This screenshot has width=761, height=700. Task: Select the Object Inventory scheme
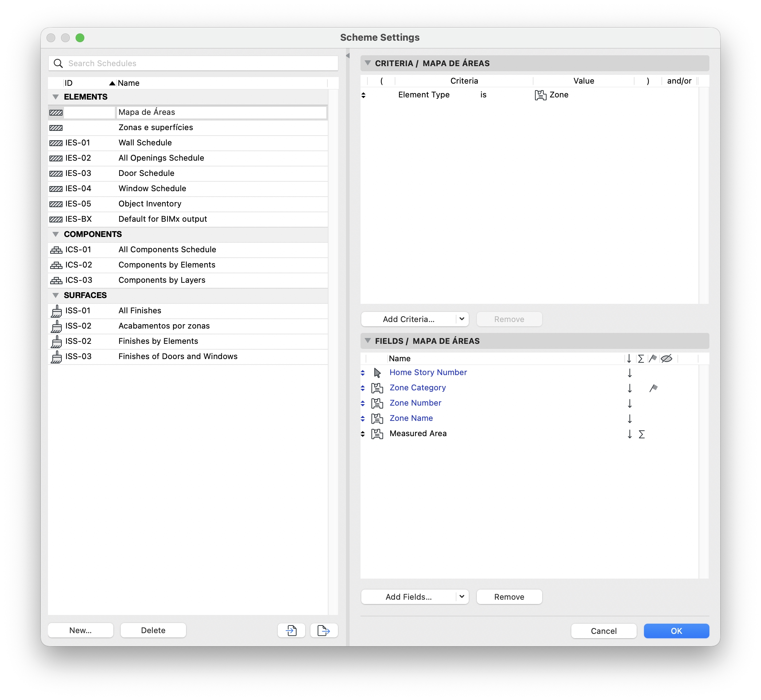coord(188,204)
